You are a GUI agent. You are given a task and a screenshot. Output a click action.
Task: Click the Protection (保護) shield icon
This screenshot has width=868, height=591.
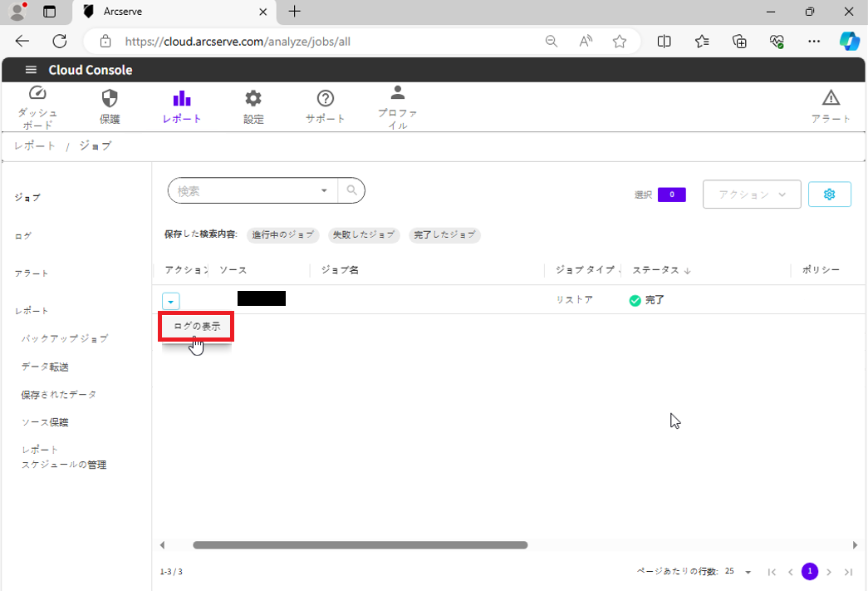click(x=110, y=98)
